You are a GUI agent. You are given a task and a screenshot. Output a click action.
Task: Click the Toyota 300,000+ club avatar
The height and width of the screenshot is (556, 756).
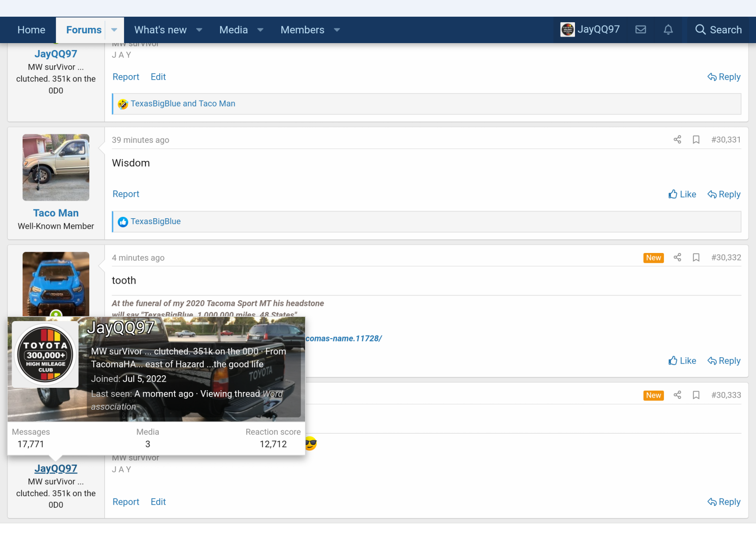pyautogui.click(x=45, y=354)
